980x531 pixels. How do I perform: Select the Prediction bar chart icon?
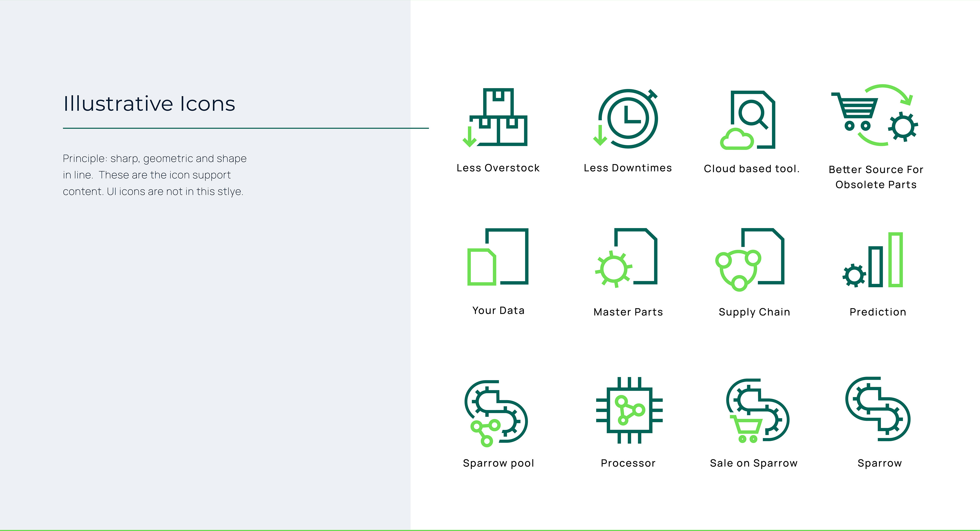pos(873,260)
